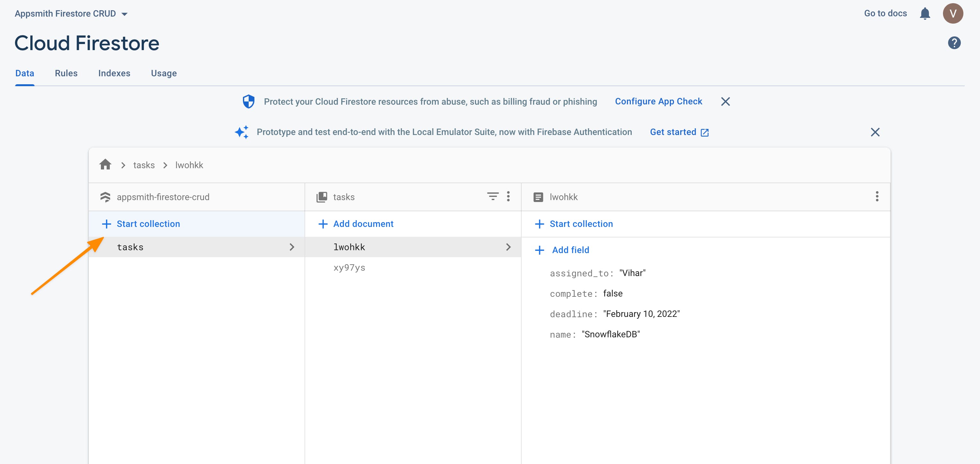Dismiss the Local Emulator Suite banner
This screenshot has height=464, width=980.
point(875,132)
